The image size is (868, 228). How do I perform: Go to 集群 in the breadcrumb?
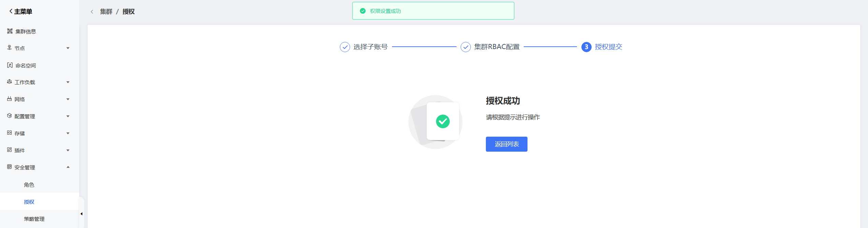pos(106,12)
